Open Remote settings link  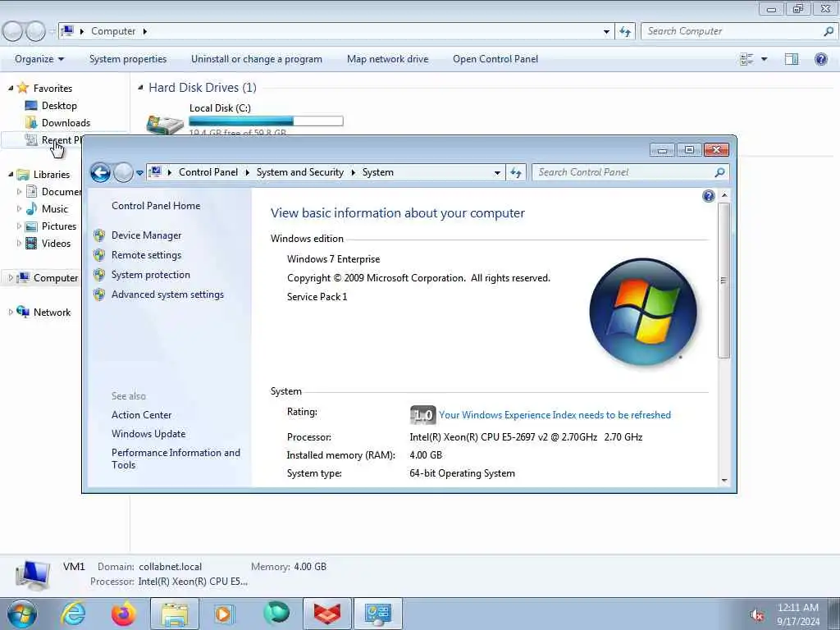(x=146, y=255)
